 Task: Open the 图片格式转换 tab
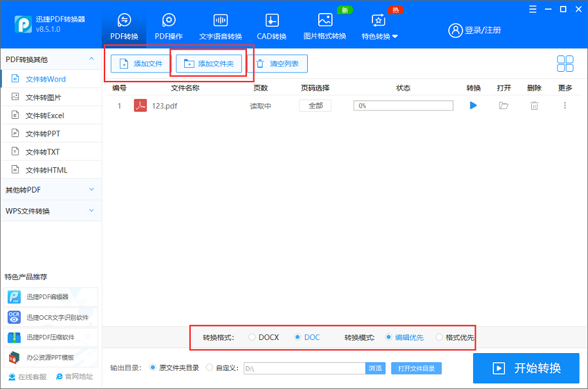coord(325,27)
